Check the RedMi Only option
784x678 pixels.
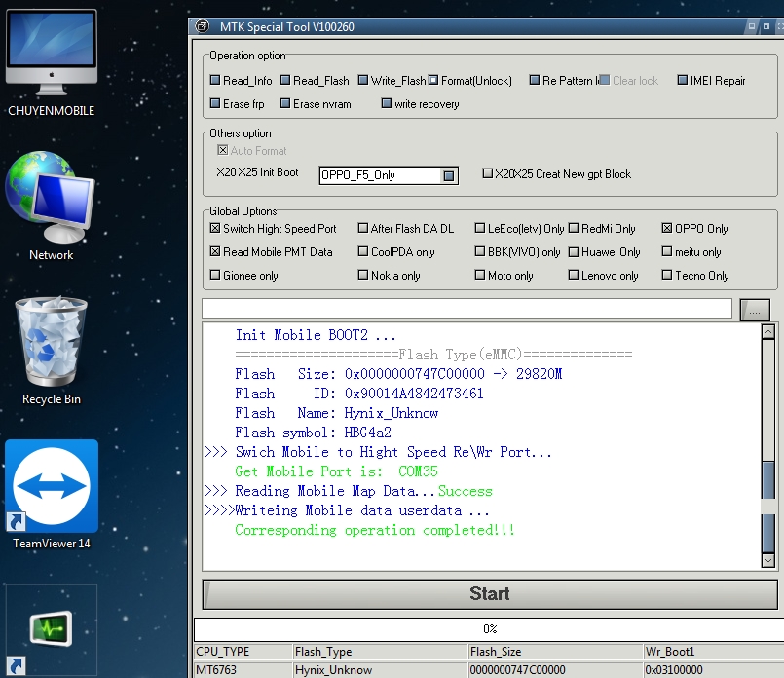pos(574,228)
